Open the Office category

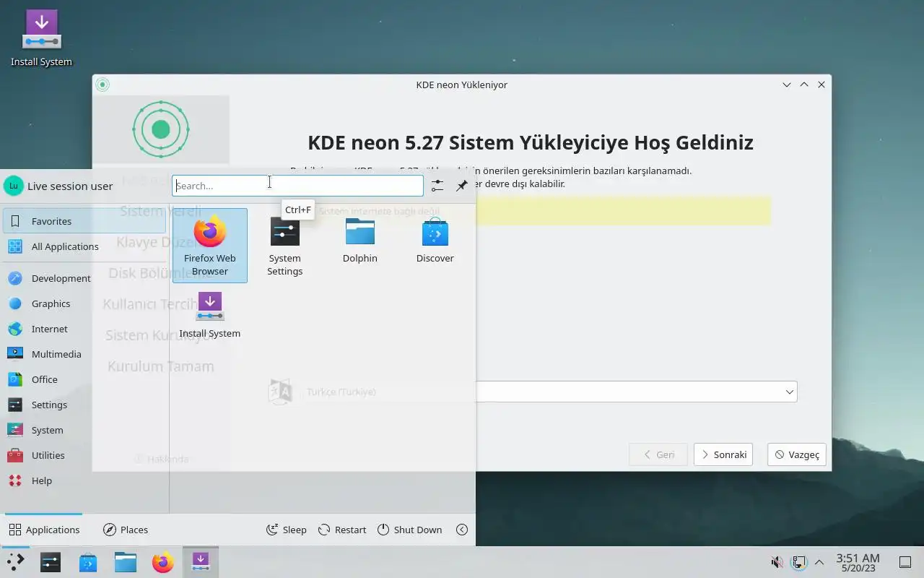click(84, 379)
